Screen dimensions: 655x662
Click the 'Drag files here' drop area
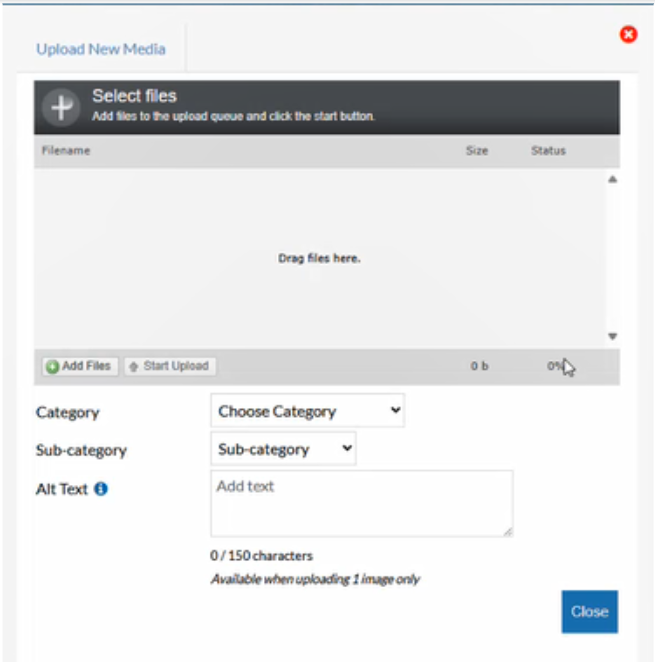(x=319, y=258)
